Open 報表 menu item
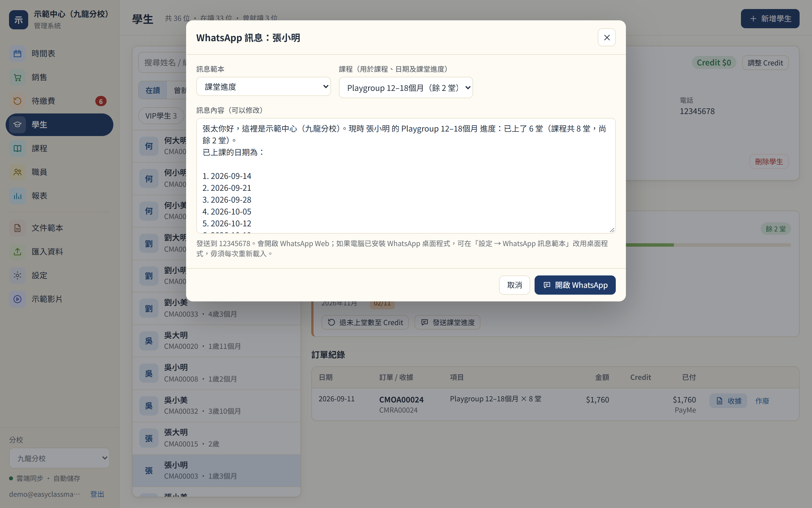The height and width of the screenshot is (508, 812). (59, 196)
